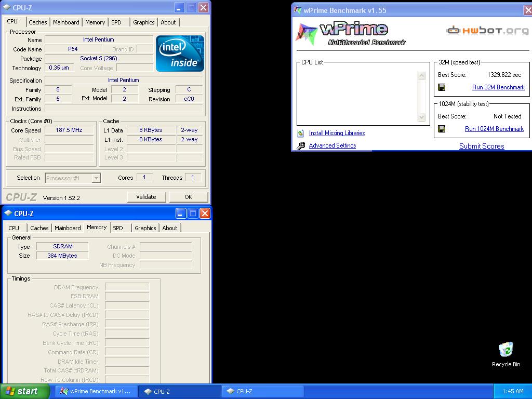The width and height of the screenshot is (532, 399).
Task: Click the 1:45 AM system clock
Action: (x=513, y=391)
